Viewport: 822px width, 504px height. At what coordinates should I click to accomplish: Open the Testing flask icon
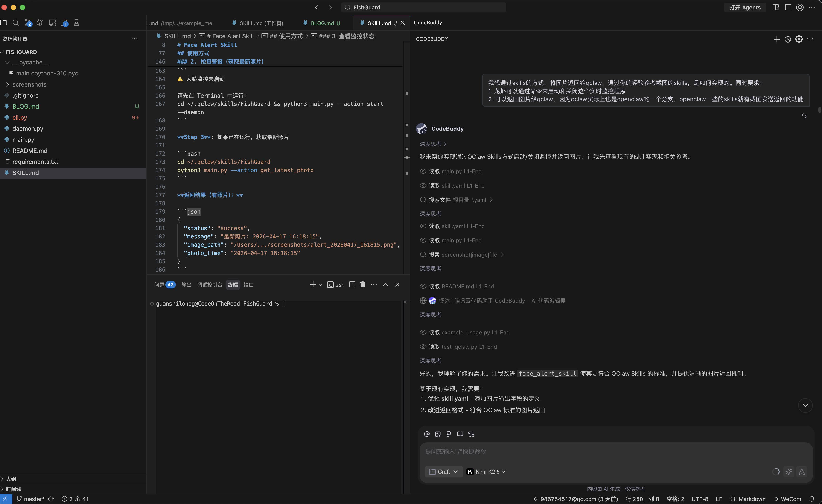click(76, 23)
